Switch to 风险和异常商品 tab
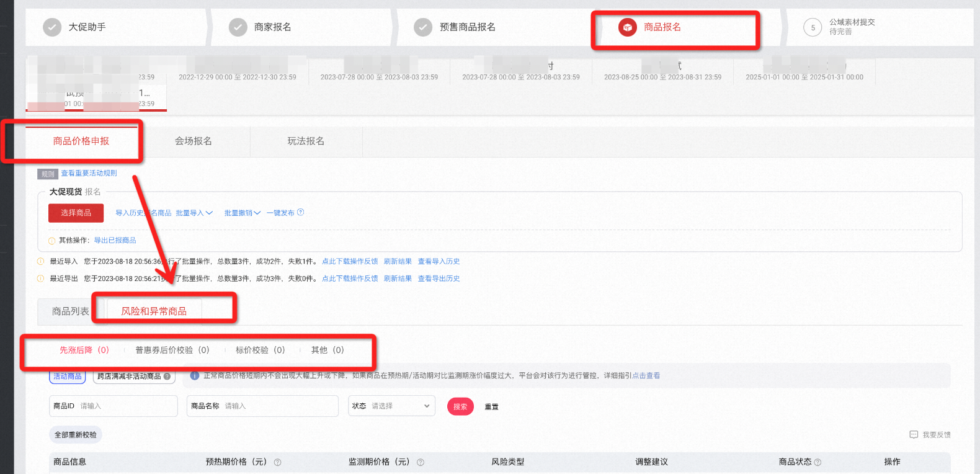Screen dimensions: 980x474 coord(154,311)
